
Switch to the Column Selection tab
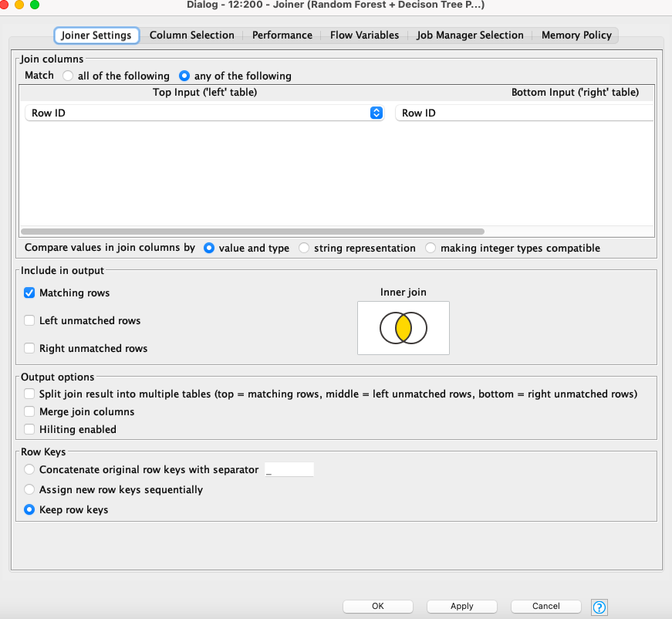pos(192,35)
